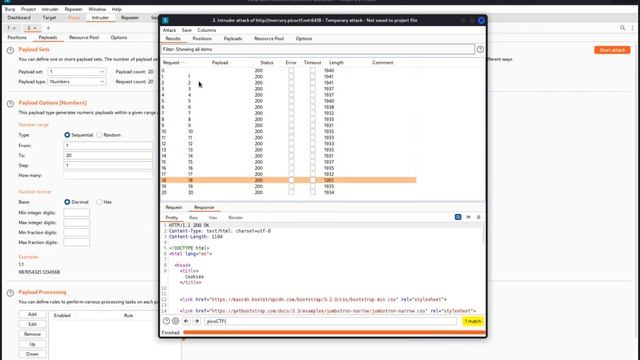Open the Payload set dropdown

click(77, 71)
